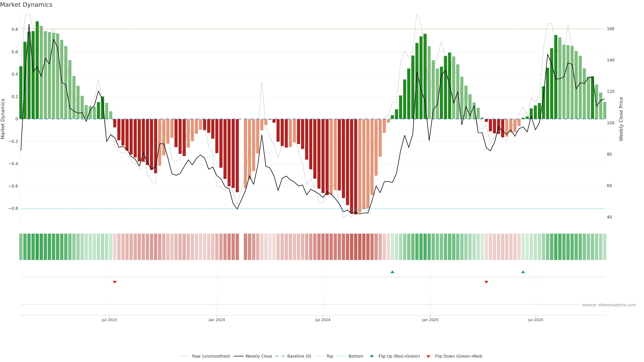The height and width of the screenshot is (362, 644).
Task: Toggle the Bottom legend entry
Action: 356,356
